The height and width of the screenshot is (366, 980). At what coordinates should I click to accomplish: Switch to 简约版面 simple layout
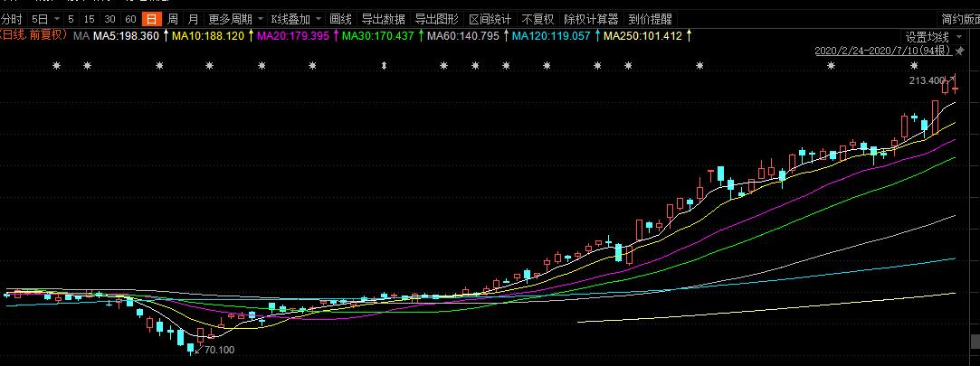[x=961, y=19]
